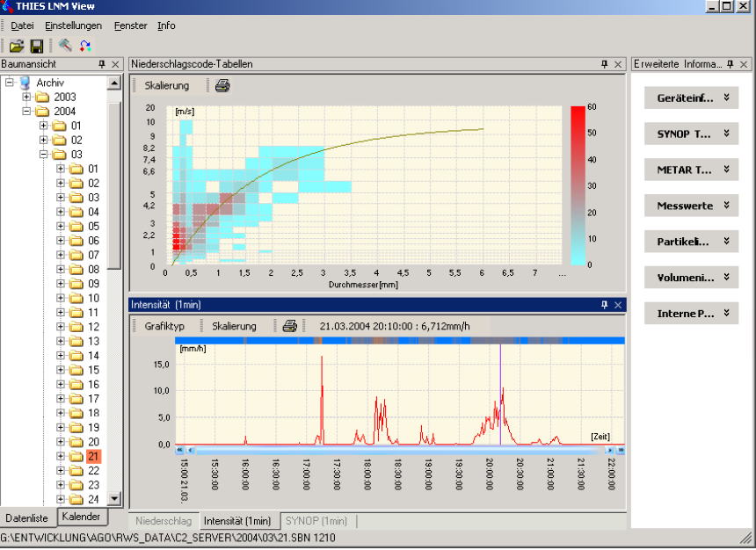Close the Erweiterte Informa... panel
Screen dimensions: 756x550
[744, 64]
